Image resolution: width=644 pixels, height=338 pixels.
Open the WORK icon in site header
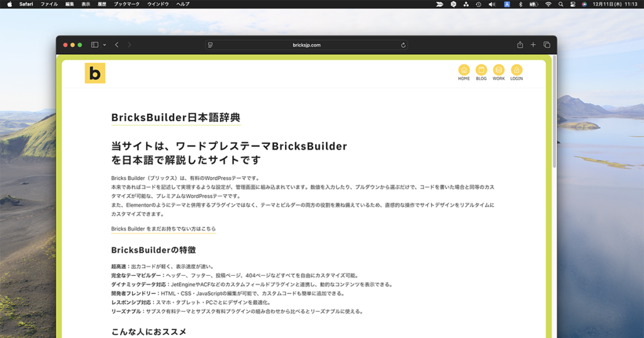[499, 70]
